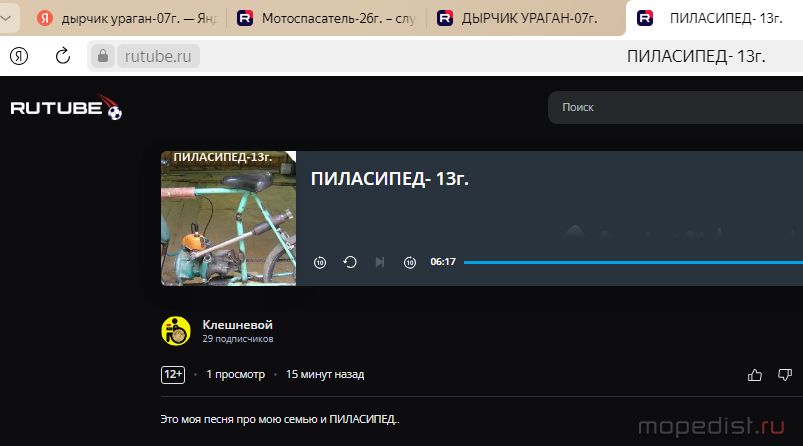
Task: Click the padlock site security icon
Action: 103,56
